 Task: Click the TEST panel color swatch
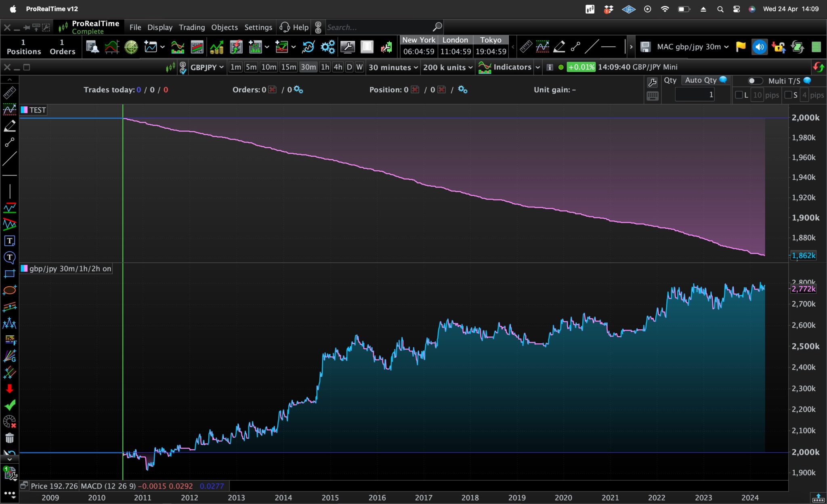point(24,110)
